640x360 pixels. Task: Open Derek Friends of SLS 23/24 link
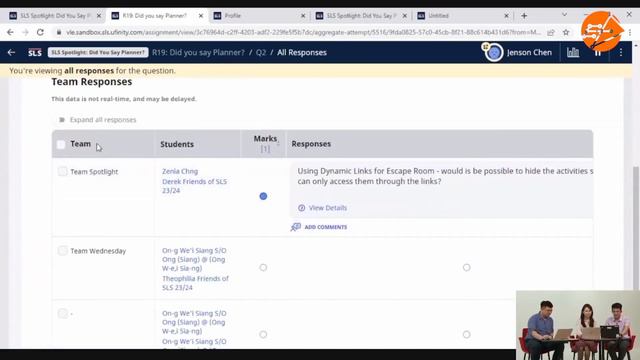click(x=194, y=186)
